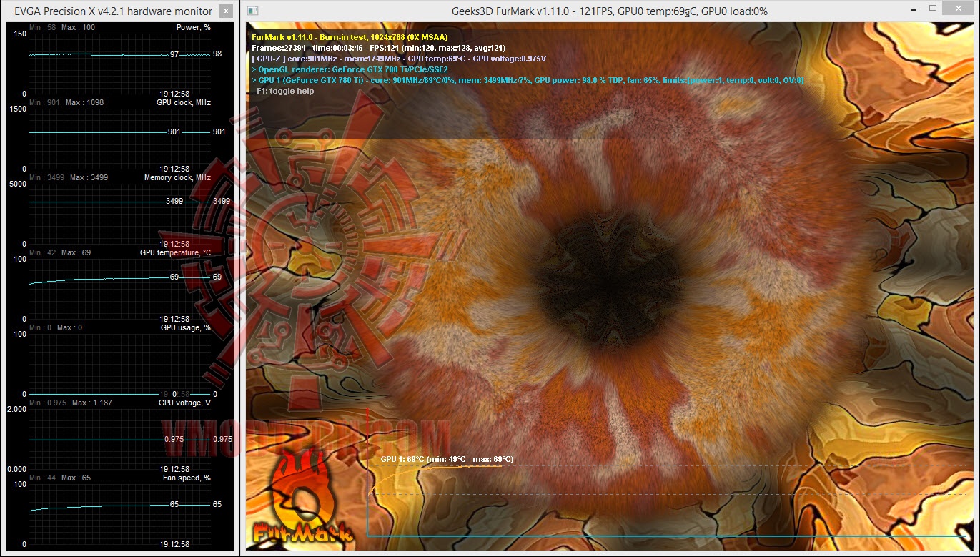Click the '1500' axis value on GPU clock graph
980x557 pixels.
click(x=18, y=109)
